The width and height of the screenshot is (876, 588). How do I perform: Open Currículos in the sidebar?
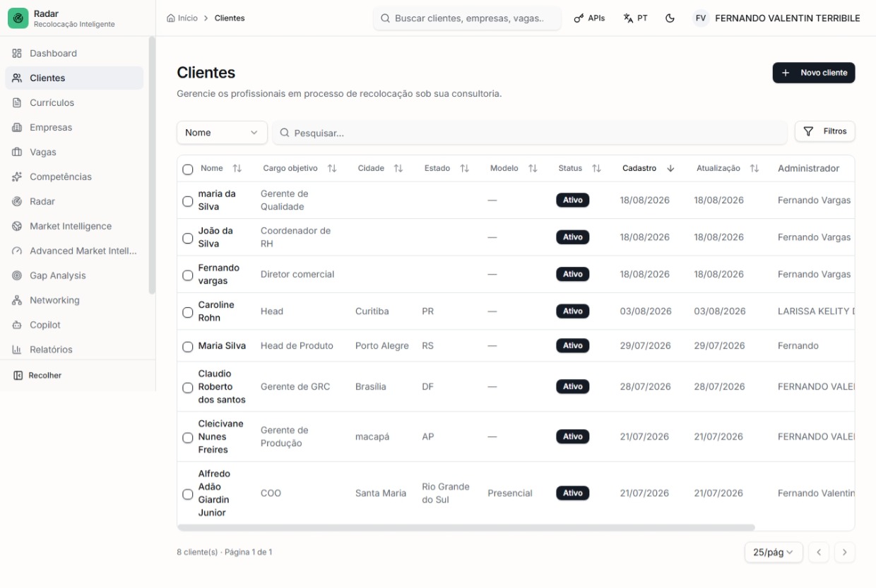tap(74, 102)
